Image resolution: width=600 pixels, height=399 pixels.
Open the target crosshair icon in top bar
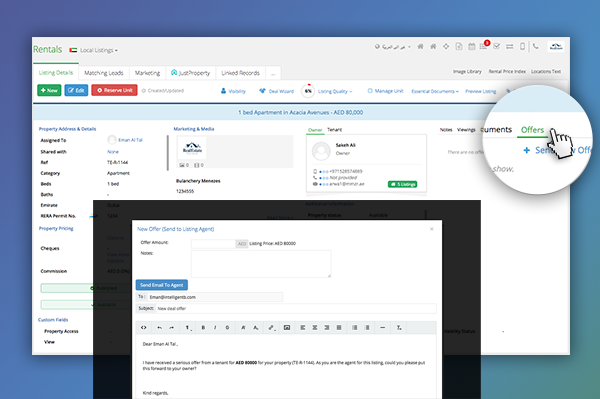(x=446, y=46)
